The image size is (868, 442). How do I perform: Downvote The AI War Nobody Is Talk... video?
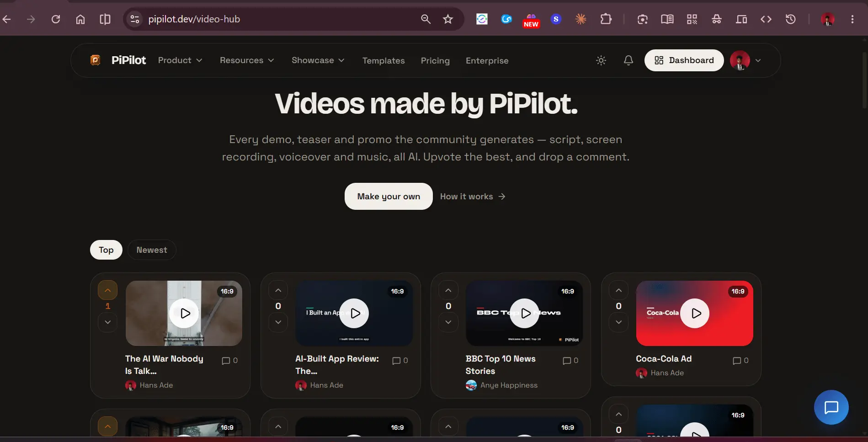coord(108,322)
